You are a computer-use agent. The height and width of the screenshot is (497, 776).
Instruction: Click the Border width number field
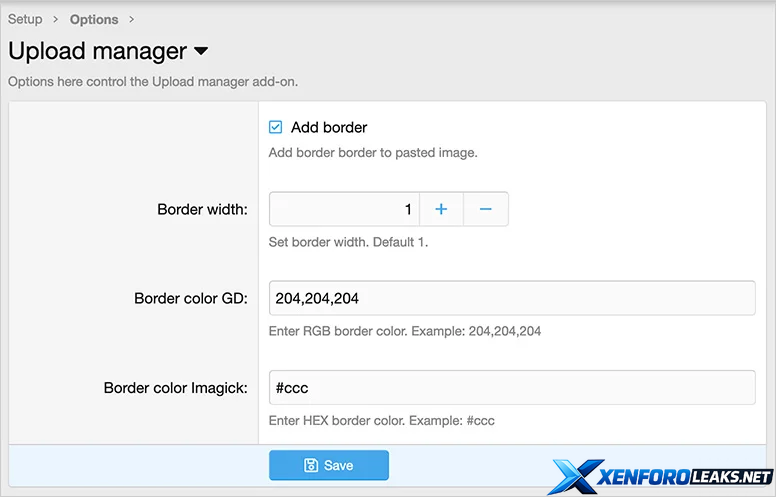tap(344, 209)
